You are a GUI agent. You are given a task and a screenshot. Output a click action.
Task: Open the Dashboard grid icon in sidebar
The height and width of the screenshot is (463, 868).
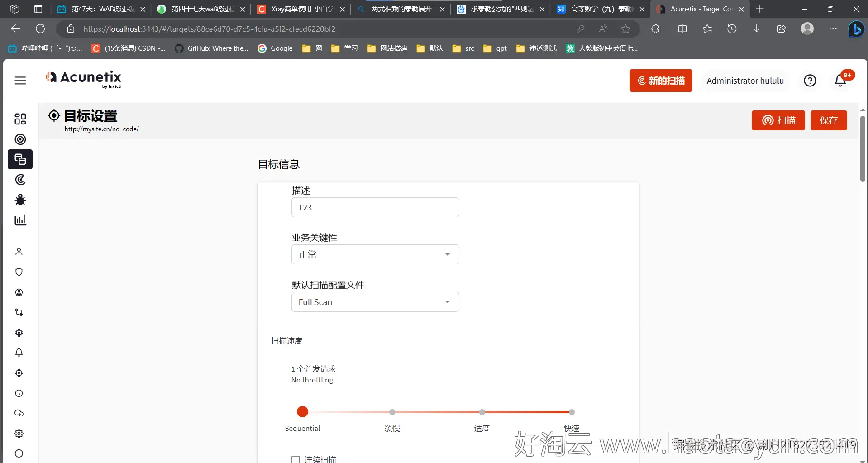tap(20, 119)
